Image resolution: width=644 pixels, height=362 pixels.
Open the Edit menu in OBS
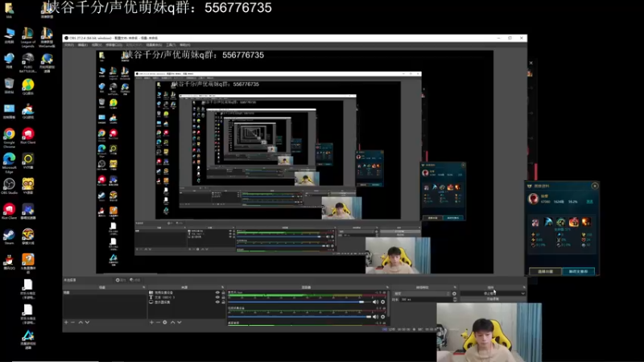pyautogui.click(x=83, y=45)
